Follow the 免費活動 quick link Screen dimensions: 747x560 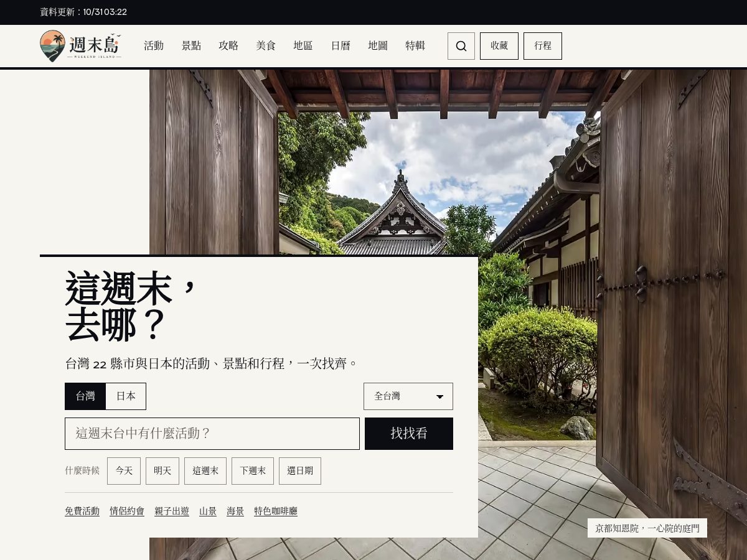pos(82,511)
